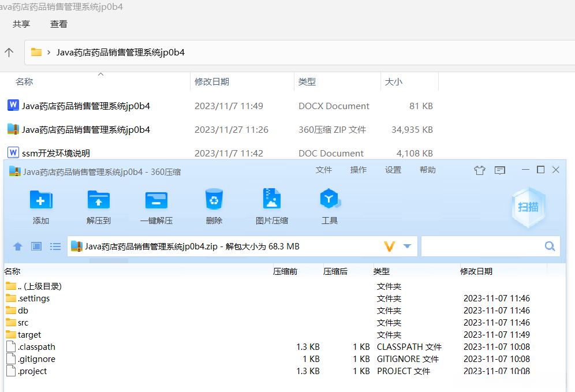Click the 解压到 (Extract to) toolbar icon
This screenshot has height=392, width=575.
coord(99,200)
